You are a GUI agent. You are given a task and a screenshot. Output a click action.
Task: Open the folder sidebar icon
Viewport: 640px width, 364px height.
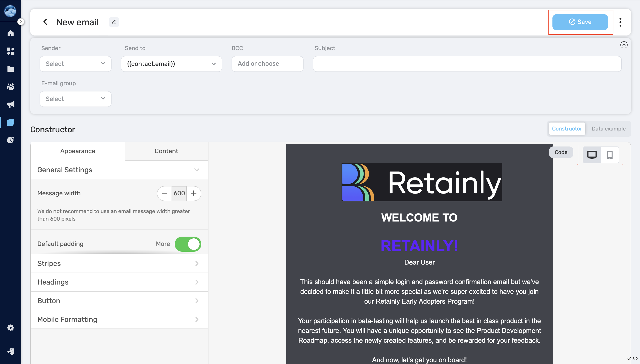click(10, 69)
